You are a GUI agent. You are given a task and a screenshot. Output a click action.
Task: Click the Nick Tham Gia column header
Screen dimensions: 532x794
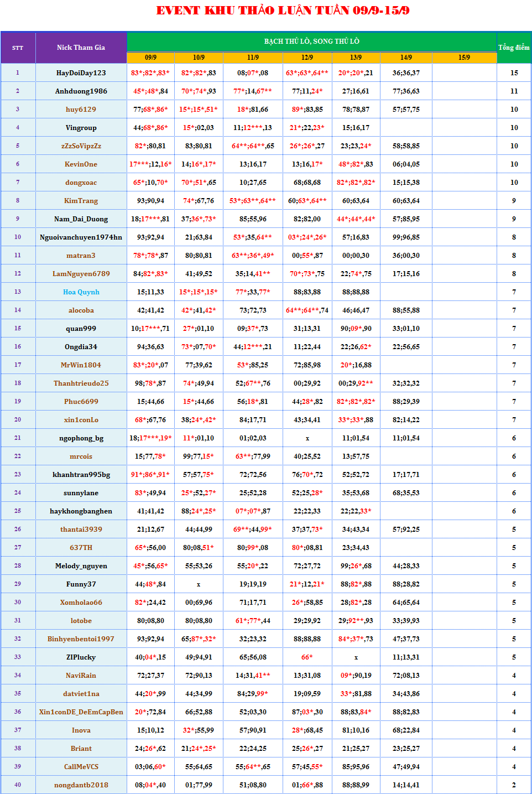(81, 48)
